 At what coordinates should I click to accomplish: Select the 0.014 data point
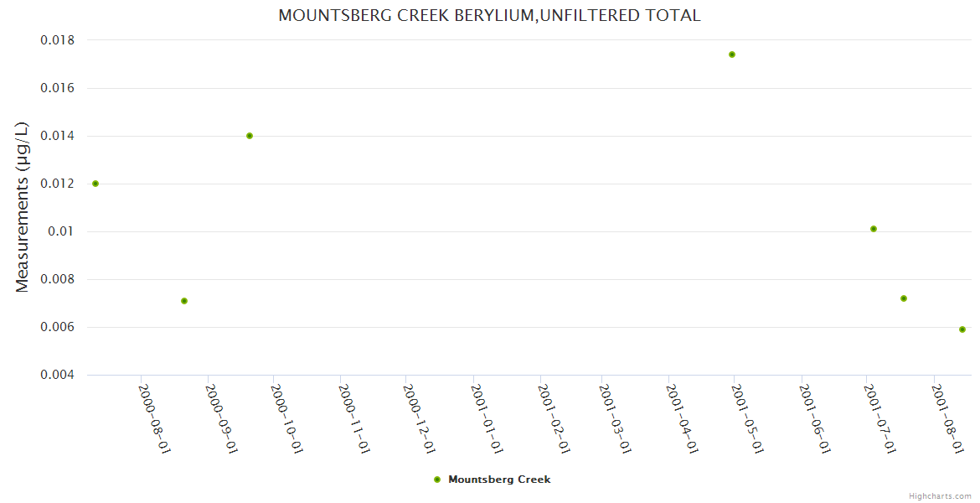coord(250,136)
